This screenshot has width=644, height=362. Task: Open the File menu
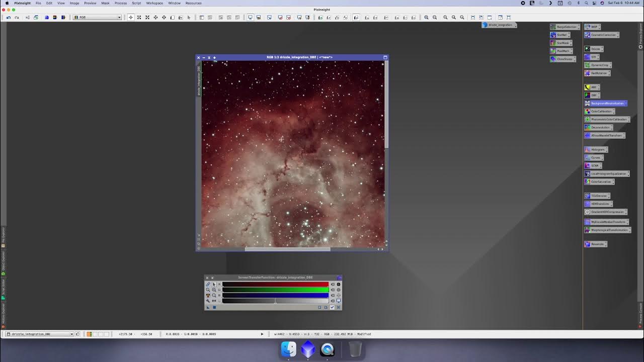coord(38,3)
